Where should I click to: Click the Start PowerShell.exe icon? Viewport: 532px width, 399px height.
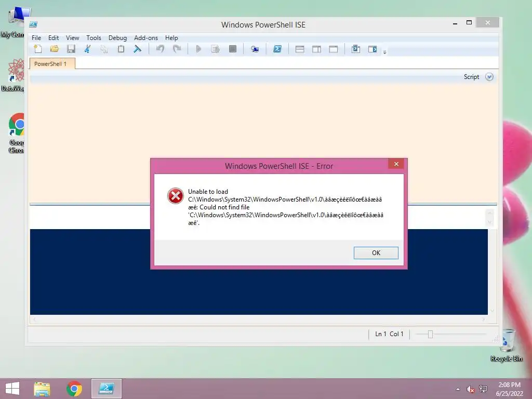coord(277,49)
